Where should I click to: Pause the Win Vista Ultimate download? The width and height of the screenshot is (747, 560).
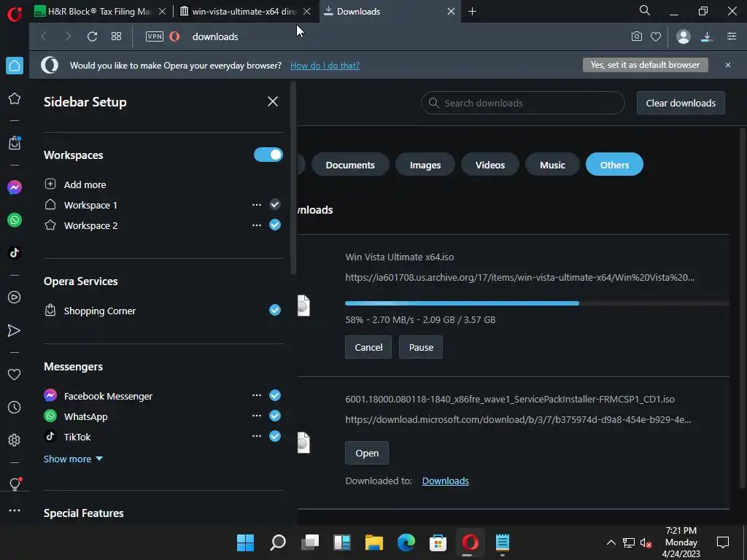[x=421, y=347]
